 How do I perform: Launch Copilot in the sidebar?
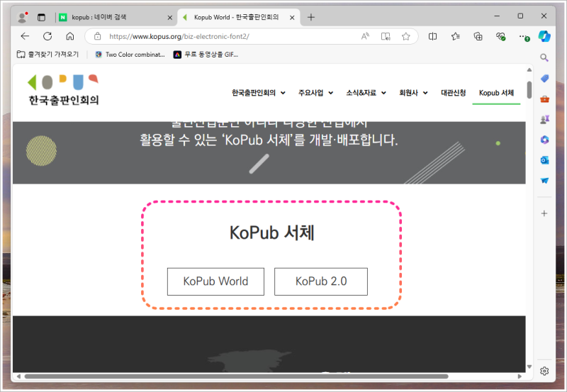pyautogui.click(x=544, y=36)
